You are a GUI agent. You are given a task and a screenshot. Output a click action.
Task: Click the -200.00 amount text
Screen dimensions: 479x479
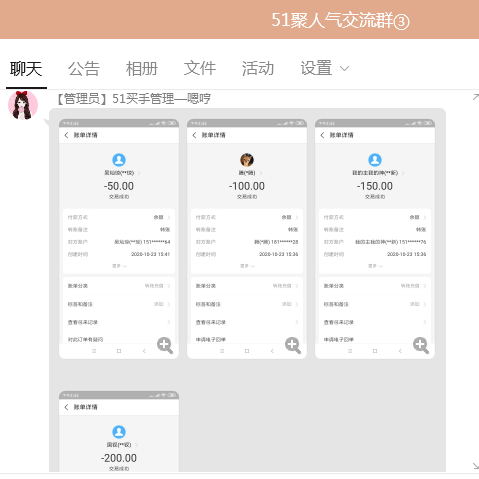[119, 458]
